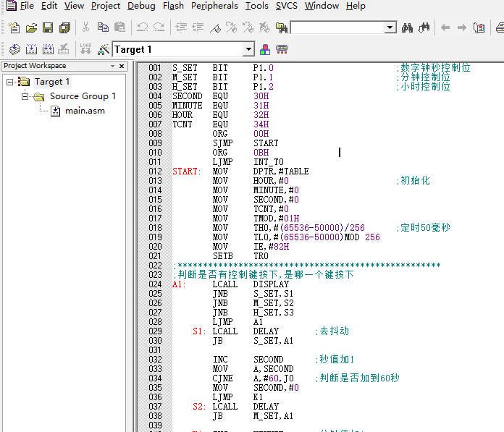The width and height of the screenshot is (504, 432).
Task: Click the Unindent selected text icon
Action: [198, 27]
